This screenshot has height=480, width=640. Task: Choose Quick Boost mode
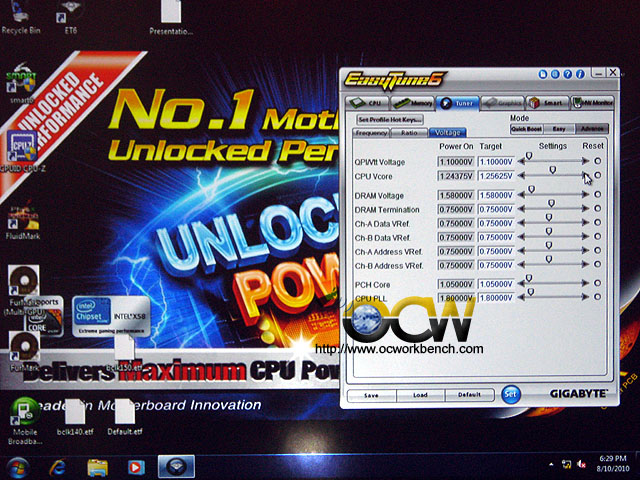pyautogui.click(x=527, y=129)
